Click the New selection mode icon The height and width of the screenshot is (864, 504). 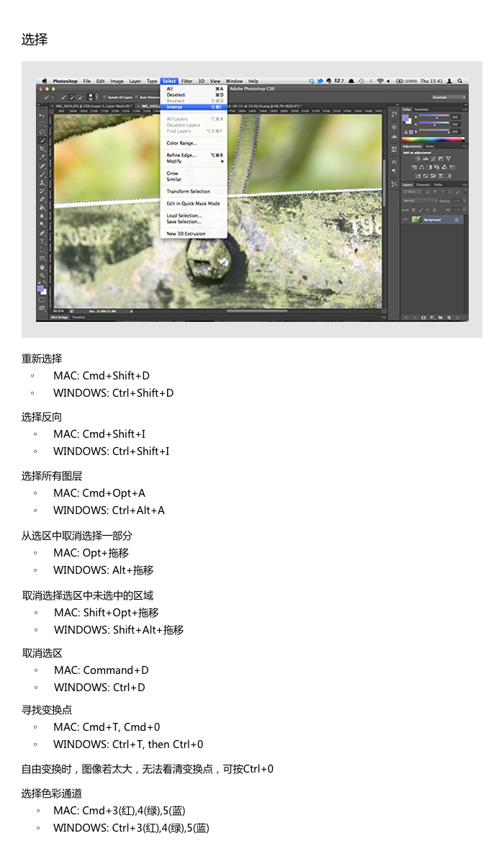click(x=63, y=97)
